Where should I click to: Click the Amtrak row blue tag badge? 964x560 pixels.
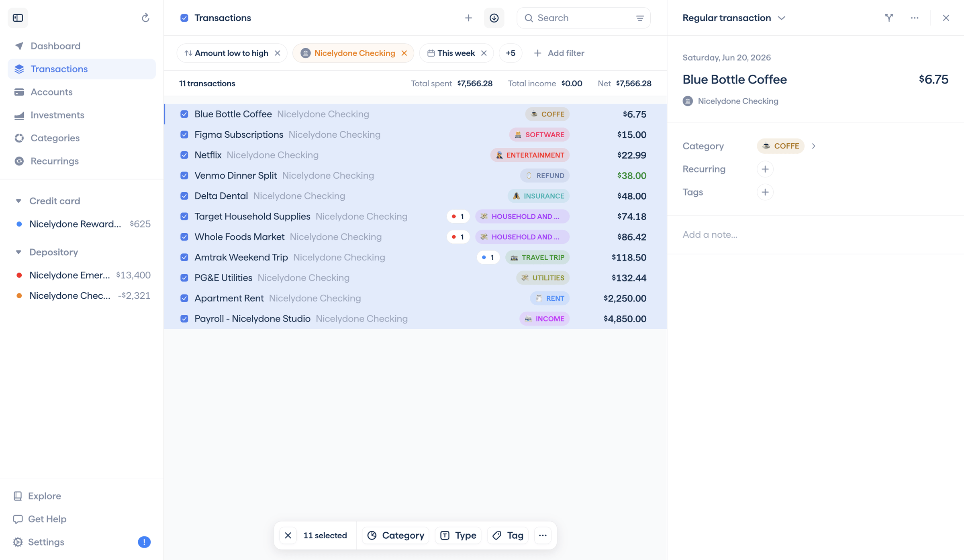coord(488,257)
